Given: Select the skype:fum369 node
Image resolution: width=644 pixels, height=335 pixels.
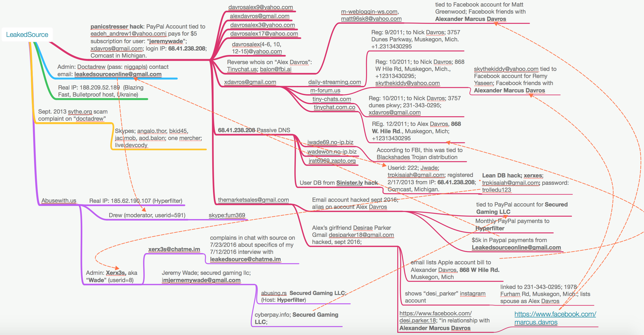Looking at the screenshot, I should (x=227, y=215).
